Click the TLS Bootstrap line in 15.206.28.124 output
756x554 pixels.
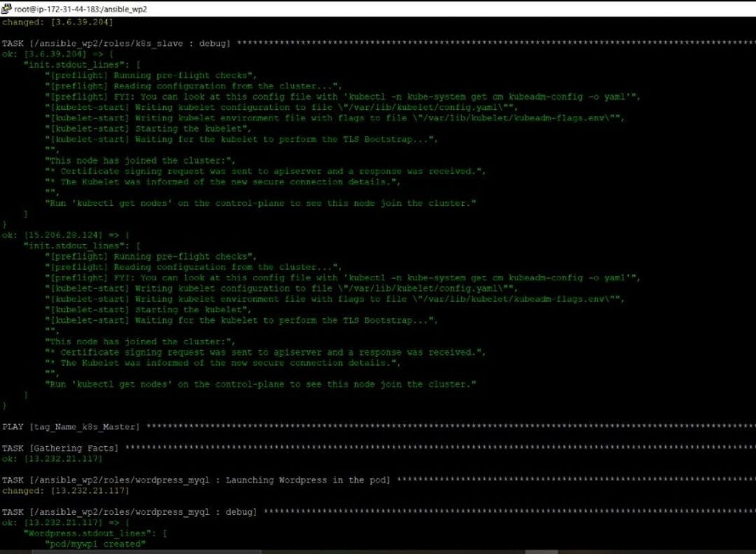(241, 320)
